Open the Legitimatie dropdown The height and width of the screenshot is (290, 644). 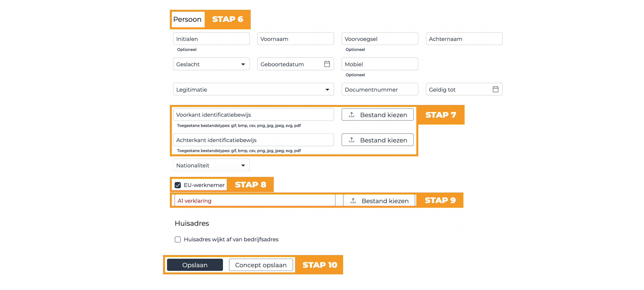253,89
